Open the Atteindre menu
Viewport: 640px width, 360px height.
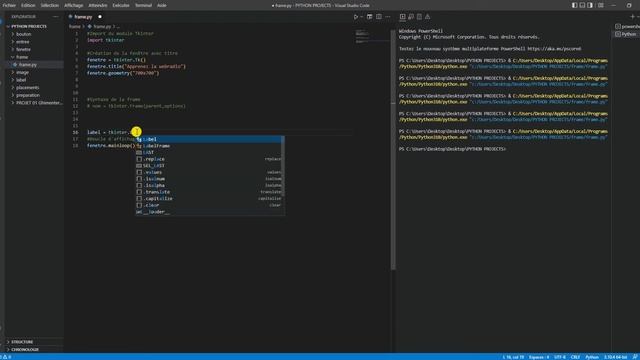[98, 5]
